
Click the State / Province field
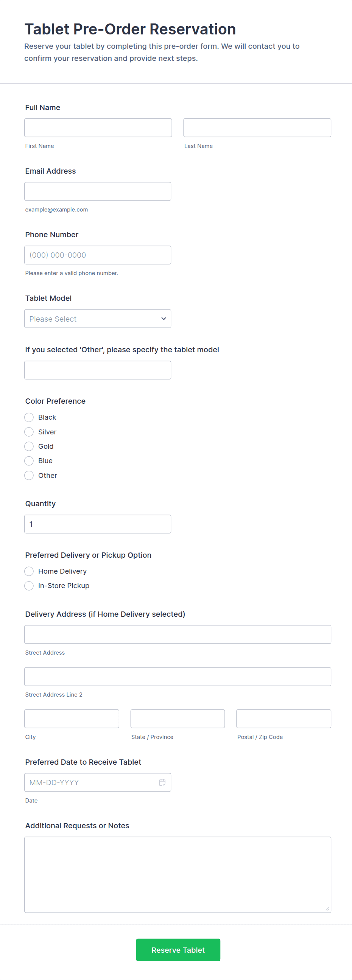pos(178,718)
